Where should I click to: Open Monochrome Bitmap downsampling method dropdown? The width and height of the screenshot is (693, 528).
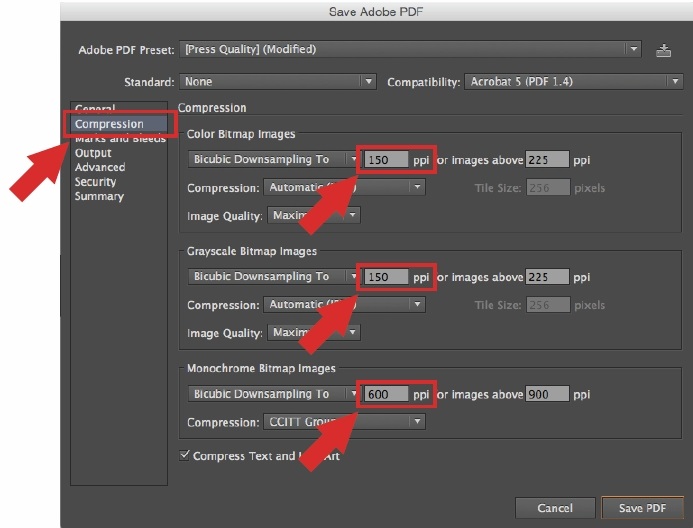click(273, 394)
